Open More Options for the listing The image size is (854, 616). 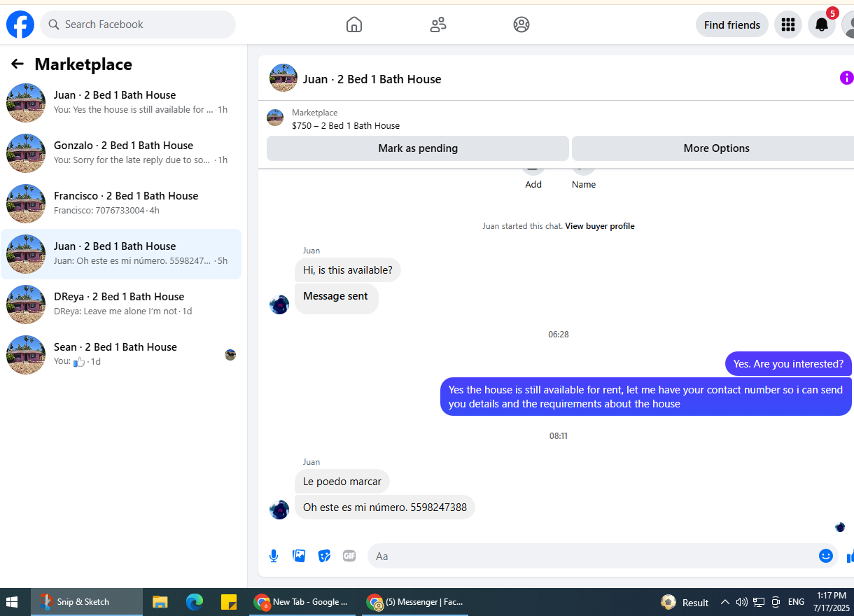point(713,148)
